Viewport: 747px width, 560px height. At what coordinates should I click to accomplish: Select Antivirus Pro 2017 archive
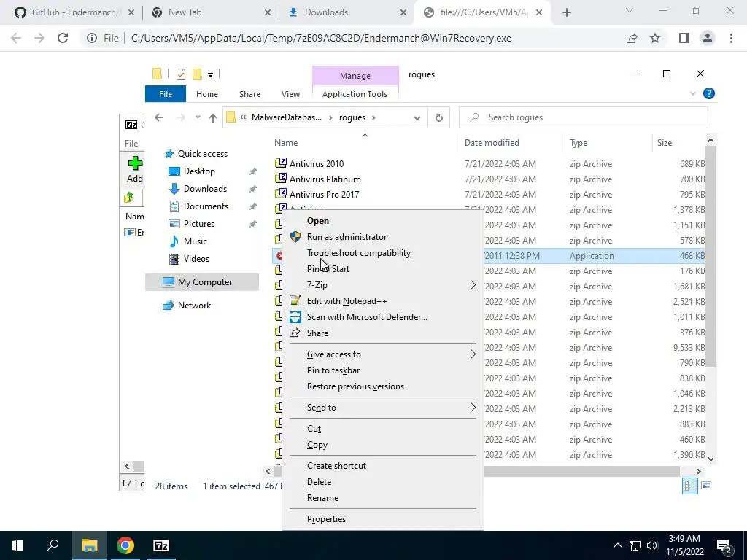coord(324,194)
